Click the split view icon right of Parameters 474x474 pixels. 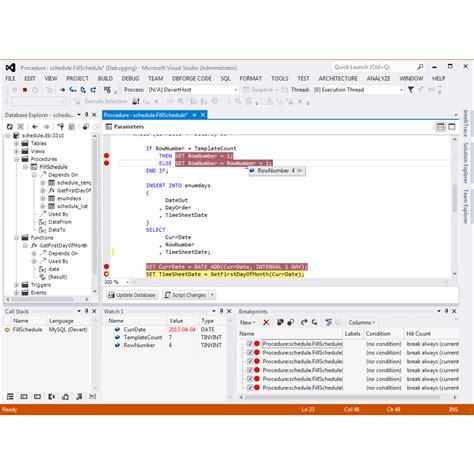(440, 127)
